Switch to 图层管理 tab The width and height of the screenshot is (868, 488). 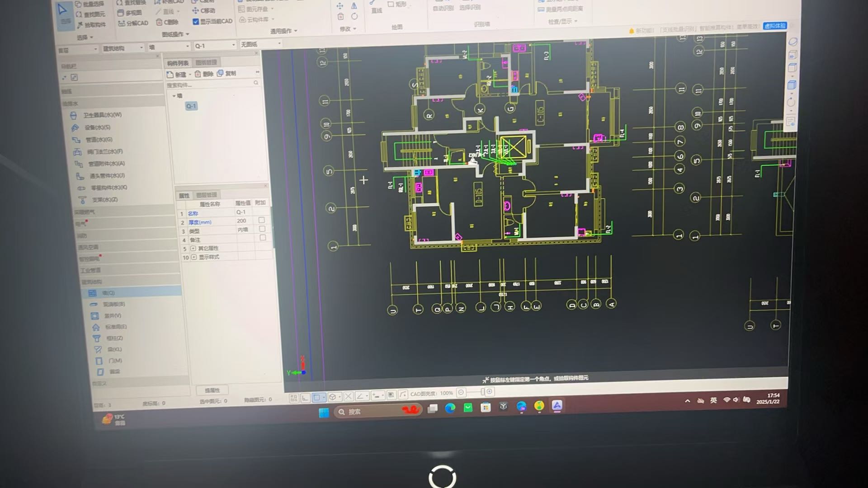tap(207, 195)
